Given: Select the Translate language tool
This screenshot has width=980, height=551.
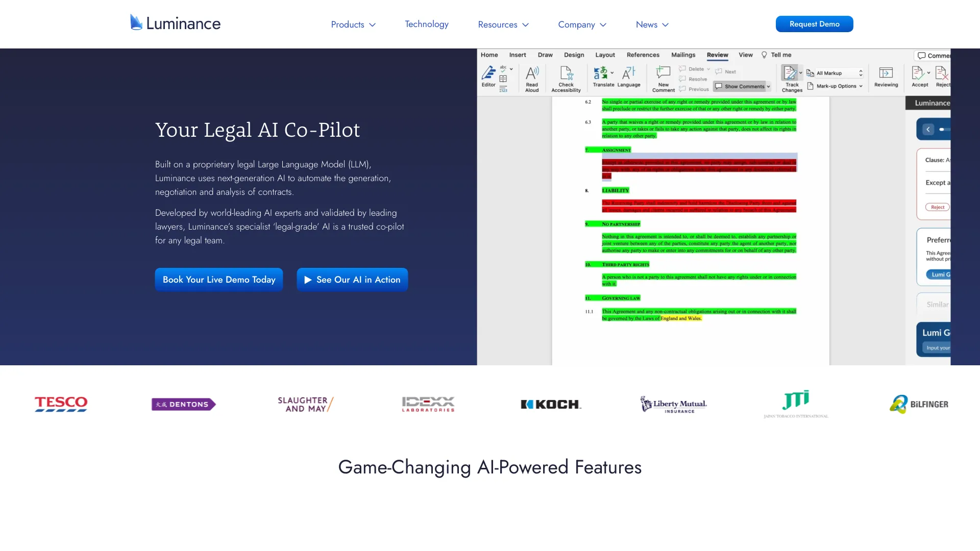Looking at the screenshot, I should [602, 76].
